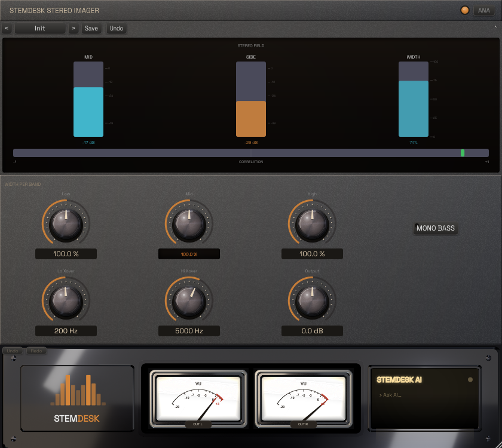Click the cyan MID level meter
The width and height of the screenshot is (502, 448).
tap(88, 99)
